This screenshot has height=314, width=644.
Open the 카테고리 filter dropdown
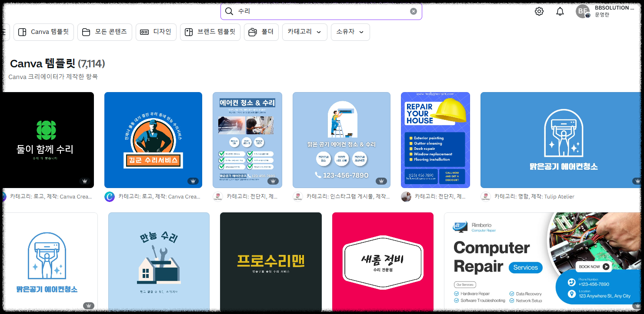point(304,32)
